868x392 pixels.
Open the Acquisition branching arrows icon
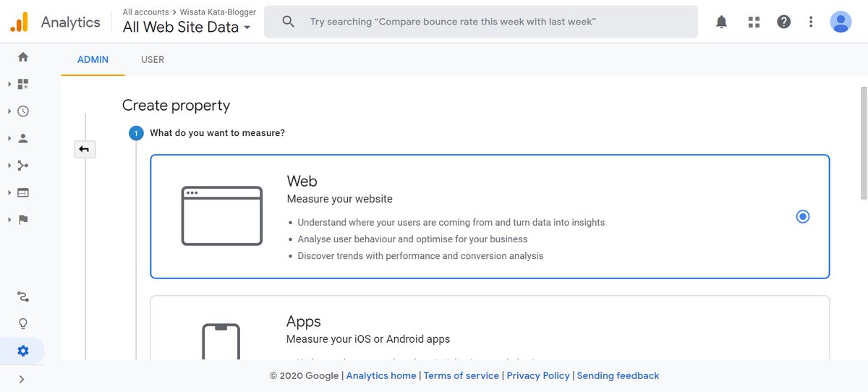pyautogui.click(x=23, y=166)
